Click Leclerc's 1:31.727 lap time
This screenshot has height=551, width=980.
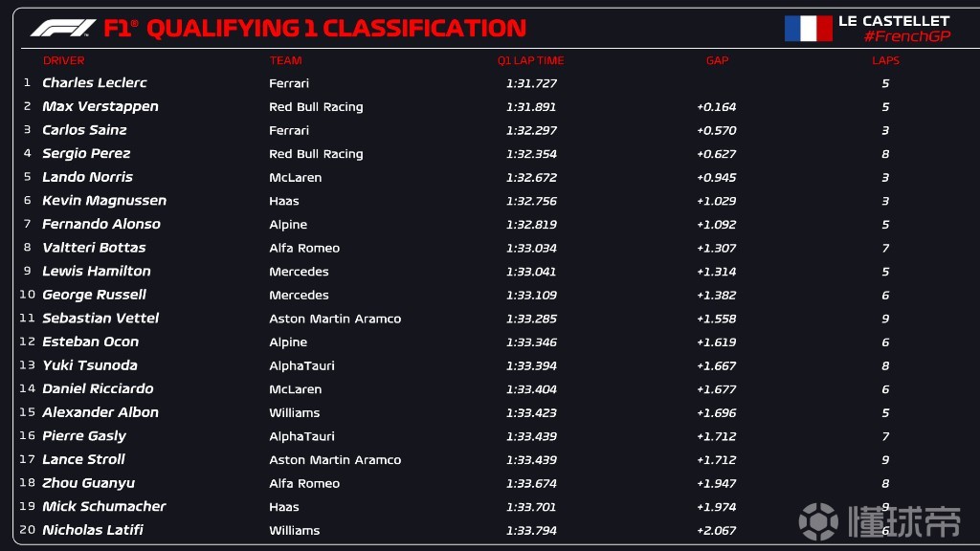click(x=531, y=83)
